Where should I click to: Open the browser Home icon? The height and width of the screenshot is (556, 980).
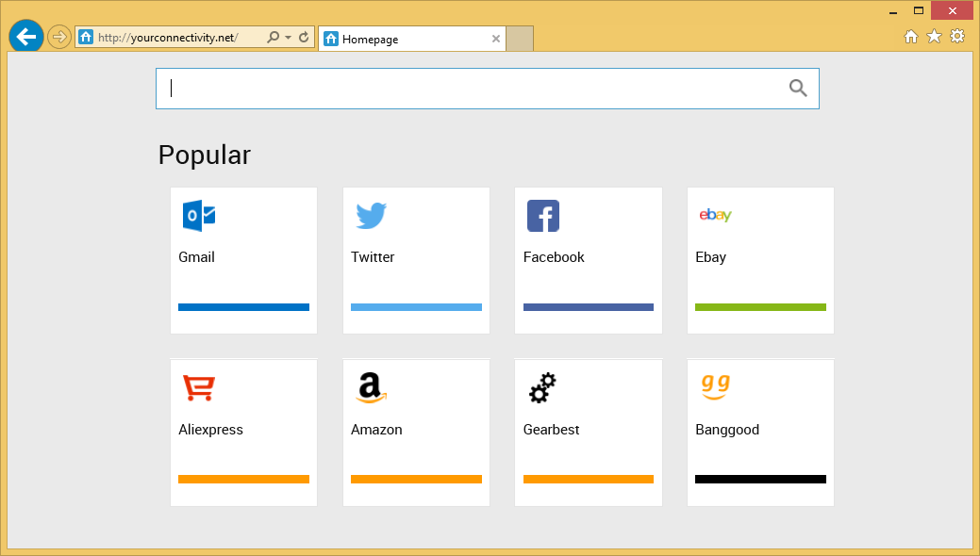[911, 37]
